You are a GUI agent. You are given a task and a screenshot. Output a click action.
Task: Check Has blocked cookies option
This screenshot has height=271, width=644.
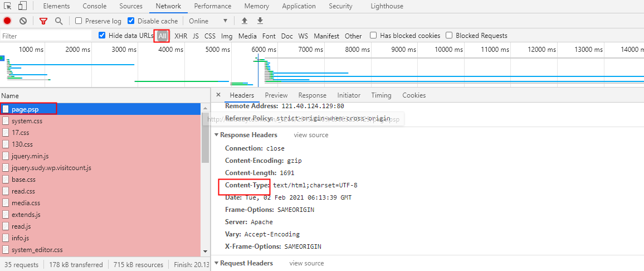coord(373,36)
